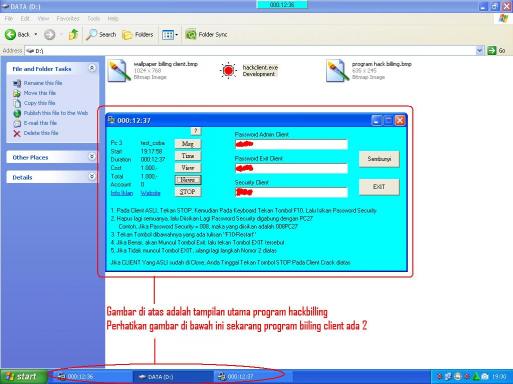Image resolution: width=513 pixels, height=384 pixels.
Task: Click the Password Exit Client field
Action: 292,168
